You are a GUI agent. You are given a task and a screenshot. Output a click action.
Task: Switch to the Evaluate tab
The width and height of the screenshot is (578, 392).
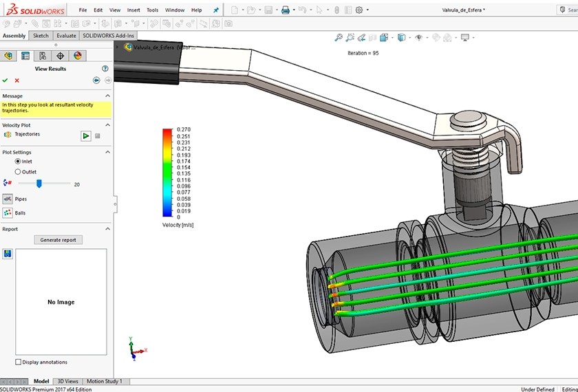(66, 36)
